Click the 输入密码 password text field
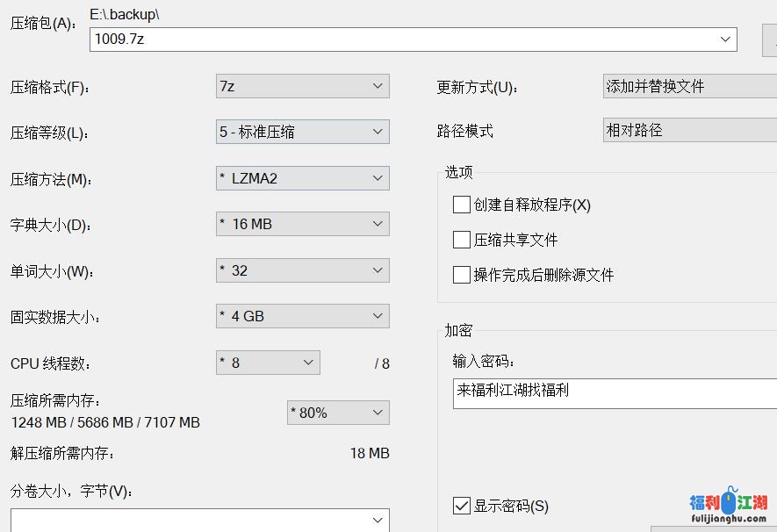Viewport: 777px width, 532px height. point(613,393)
